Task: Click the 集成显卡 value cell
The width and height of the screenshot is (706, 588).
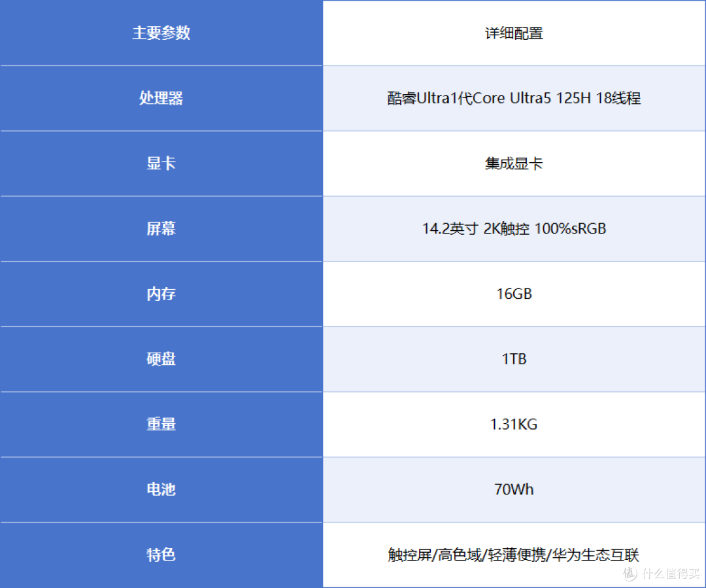Action: 514,164
